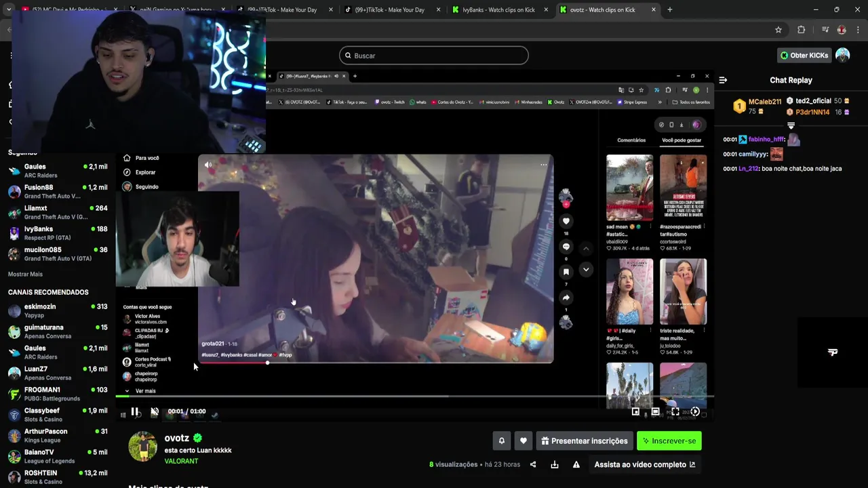Bookmark this page with the star icon
The image size is (868, 488).
pyautogui.click(x=778, y=30)
